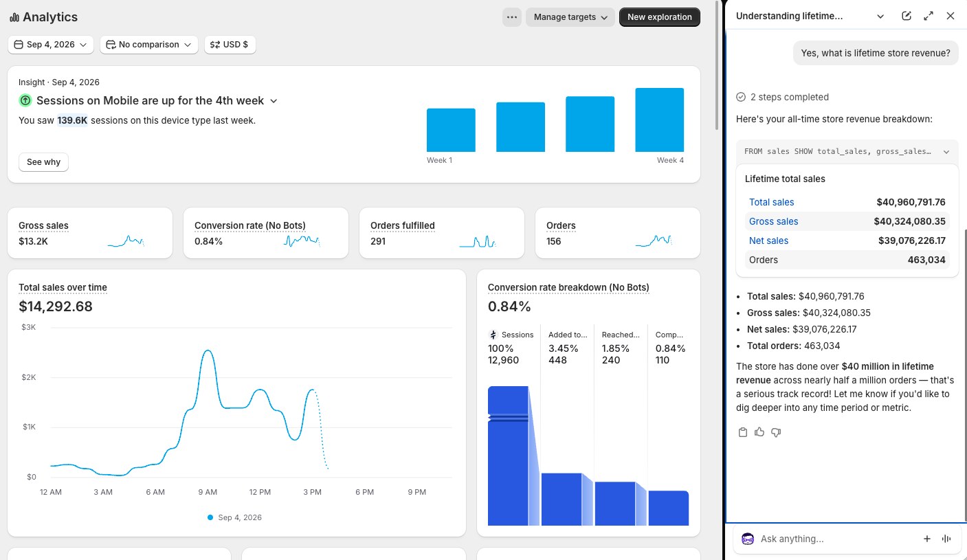Start voice input with the waveform icon
967x560 pixels.
pos(946,539)
